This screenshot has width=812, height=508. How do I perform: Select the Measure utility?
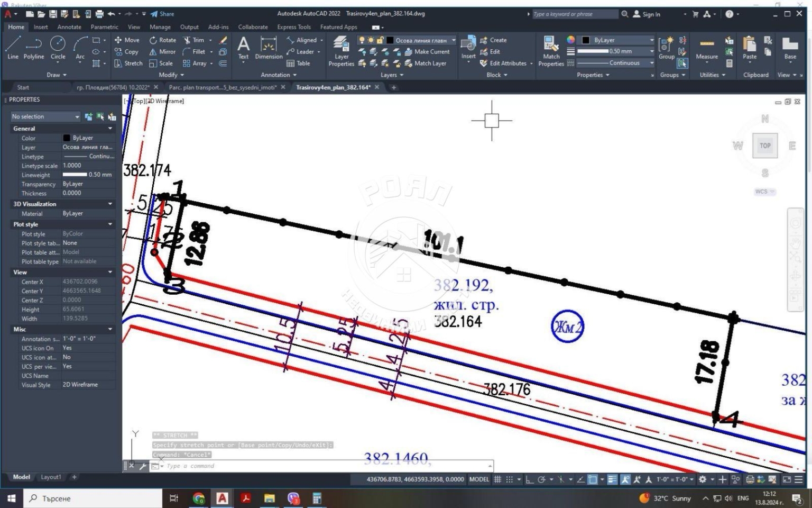tap(707, 49)
